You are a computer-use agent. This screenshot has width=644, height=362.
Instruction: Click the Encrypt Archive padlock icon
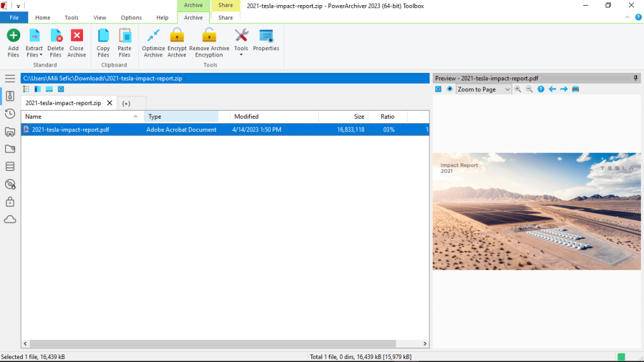(177, 35)
